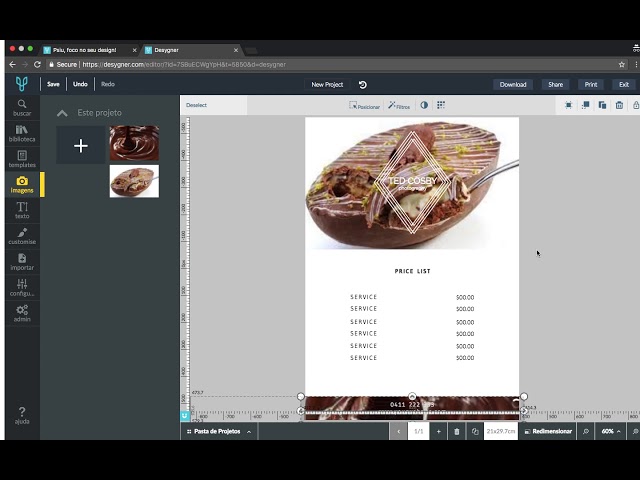The height and width of the screenshot is (480, 640).
Task: Click the Download button
Action: (513, 84)
